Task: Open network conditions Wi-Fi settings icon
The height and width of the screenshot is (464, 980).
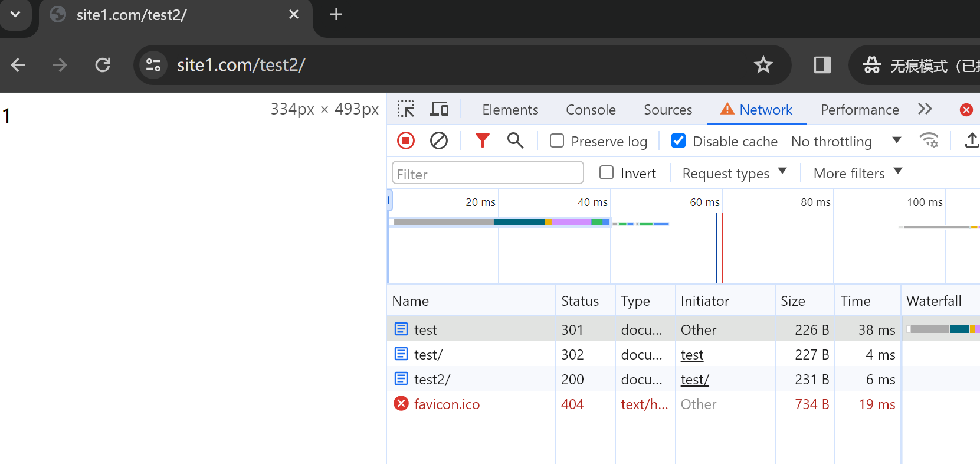Action: coord(929,140)
